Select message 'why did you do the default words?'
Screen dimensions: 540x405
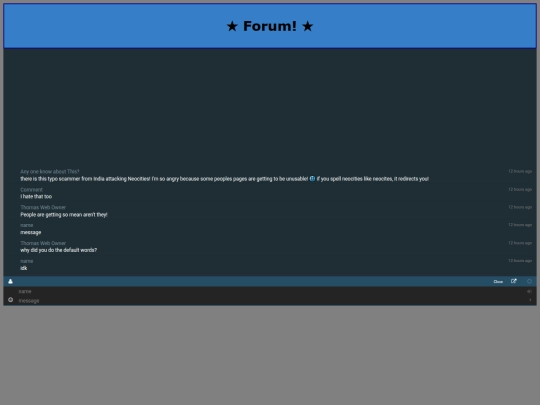59,250
